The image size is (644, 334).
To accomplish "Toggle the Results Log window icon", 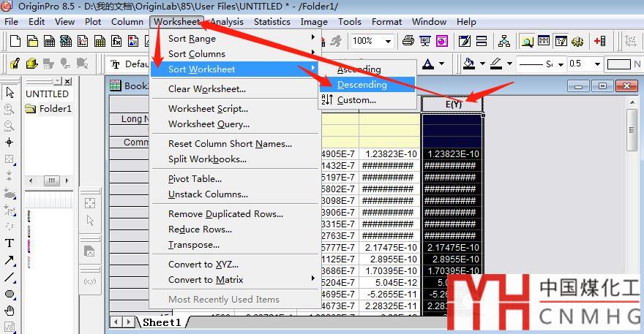I will 544,41.
